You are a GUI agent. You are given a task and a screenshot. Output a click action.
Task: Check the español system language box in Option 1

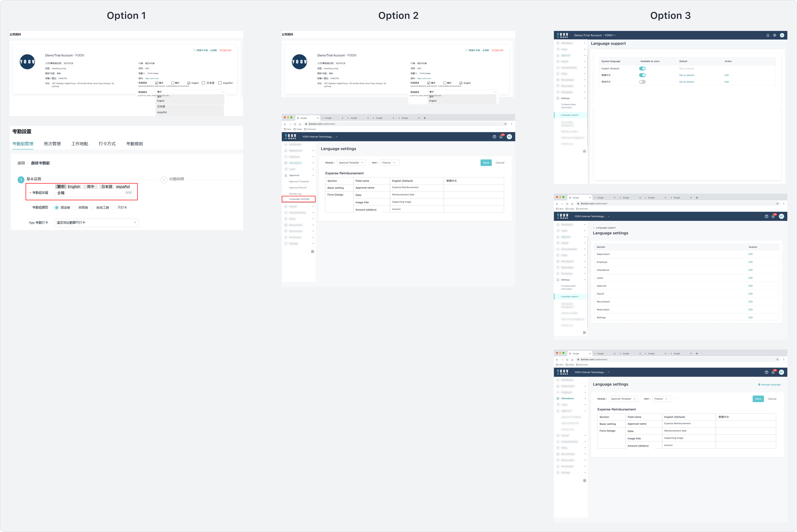220,83
